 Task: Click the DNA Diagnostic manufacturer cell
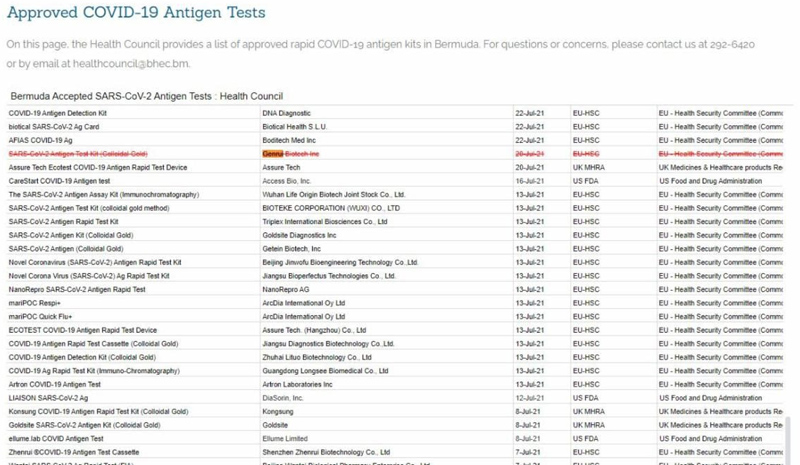click(286, 113)
